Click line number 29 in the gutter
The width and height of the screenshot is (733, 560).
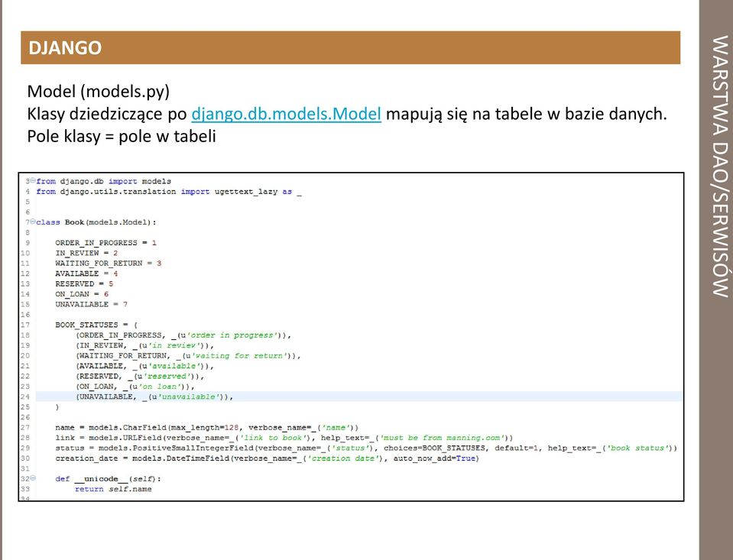24,448
